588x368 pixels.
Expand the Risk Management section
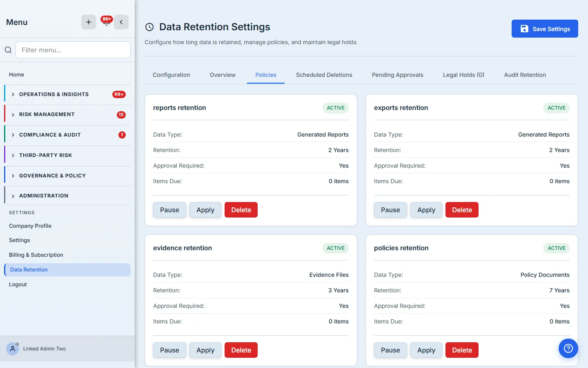coord(67,114)
